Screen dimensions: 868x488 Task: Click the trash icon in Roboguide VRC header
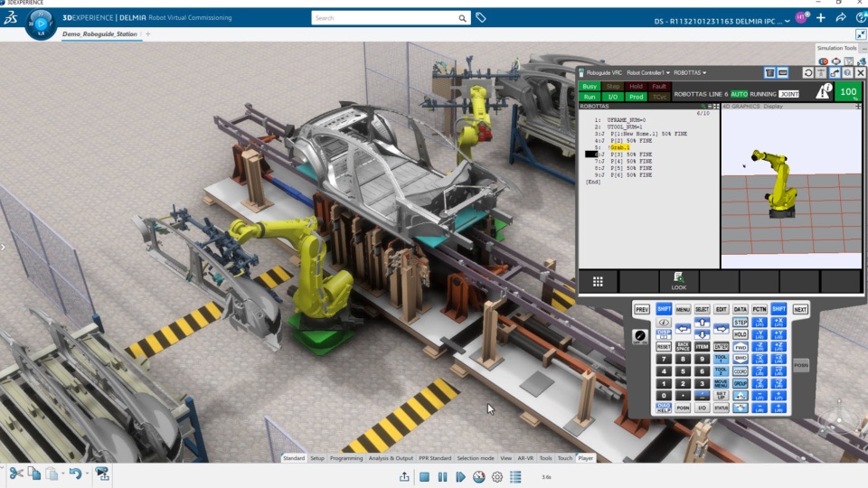(769, 72)
